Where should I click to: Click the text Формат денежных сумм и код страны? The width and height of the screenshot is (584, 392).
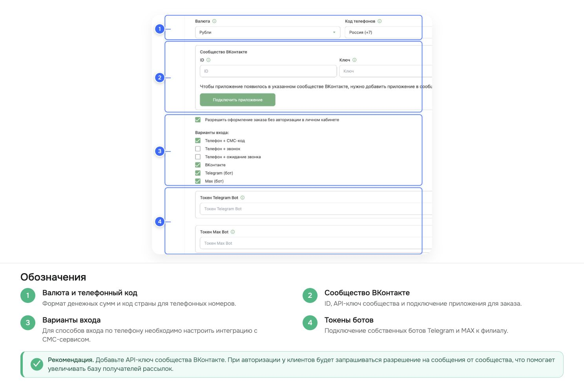pos(139,304)
